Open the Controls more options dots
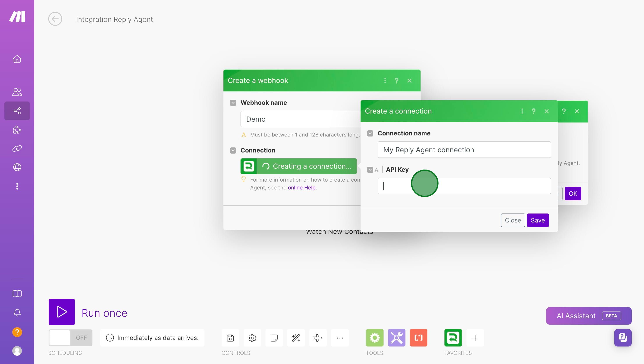The image size is (644, 364). coord(340,338)
